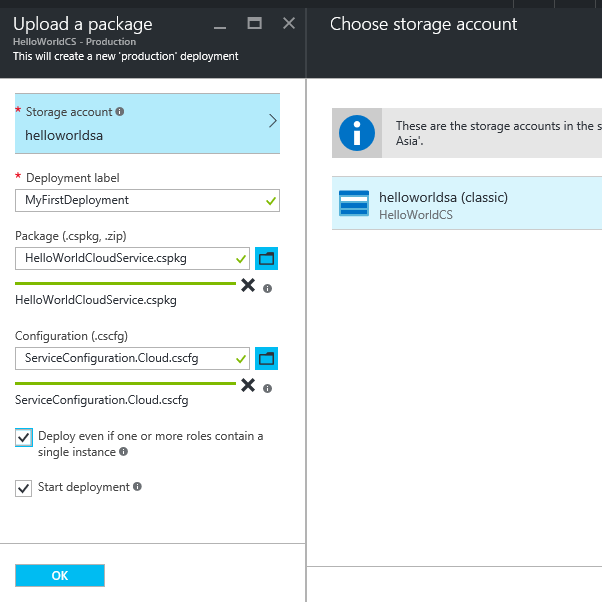The height and width of the screenshot is (602, 602).
Task: Click the Package file name input field
Action: point(132,258)
